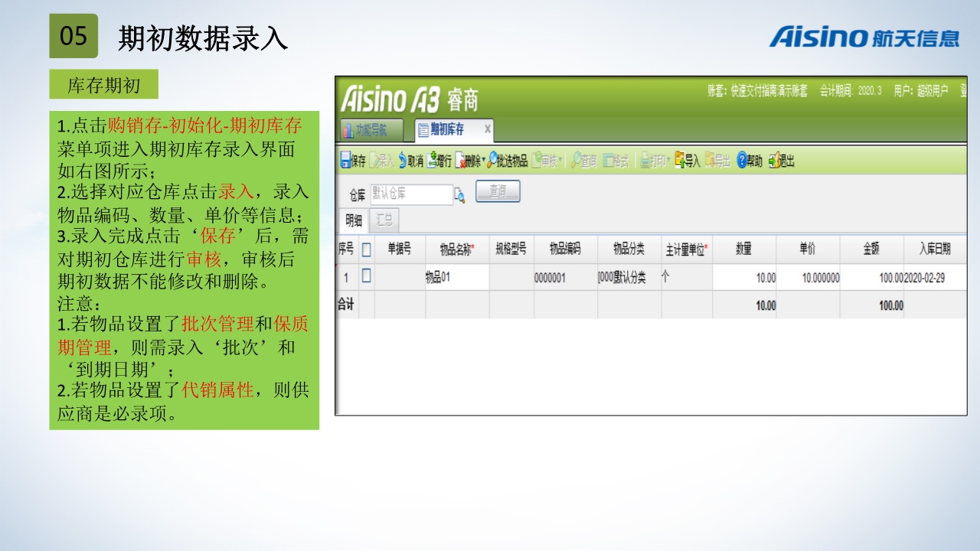Check the checkbox for row 1
Screen dimensions: 980x551
pyautogui.click(x=366, y=276)
